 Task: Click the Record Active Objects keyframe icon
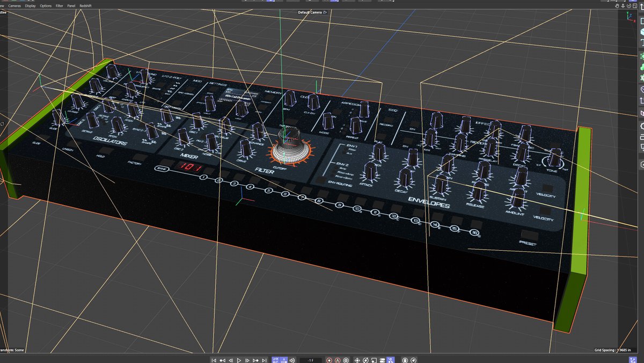(x=329, y=360)
